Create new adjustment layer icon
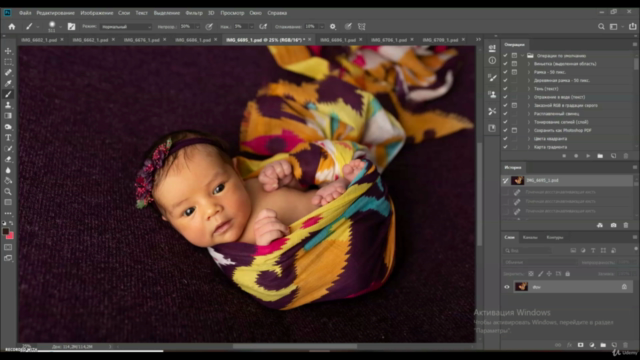 [x=592, y=345]
